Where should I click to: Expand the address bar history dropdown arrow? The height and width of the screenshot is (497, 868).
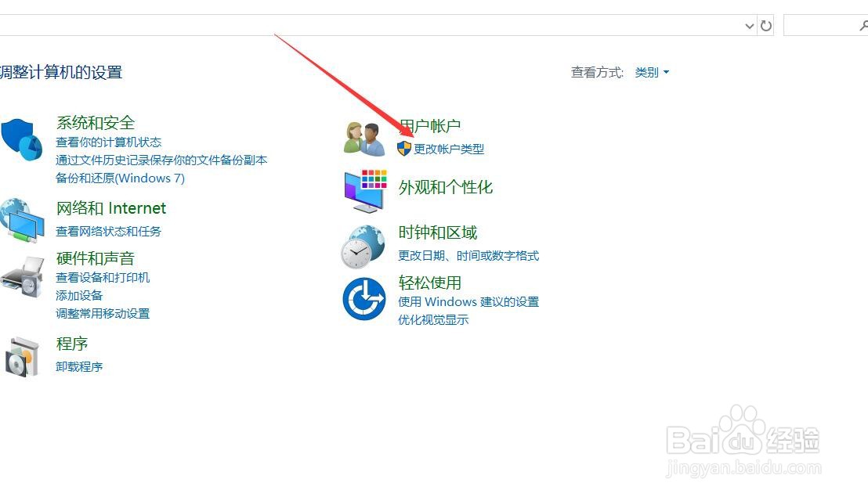coord(750,26)
